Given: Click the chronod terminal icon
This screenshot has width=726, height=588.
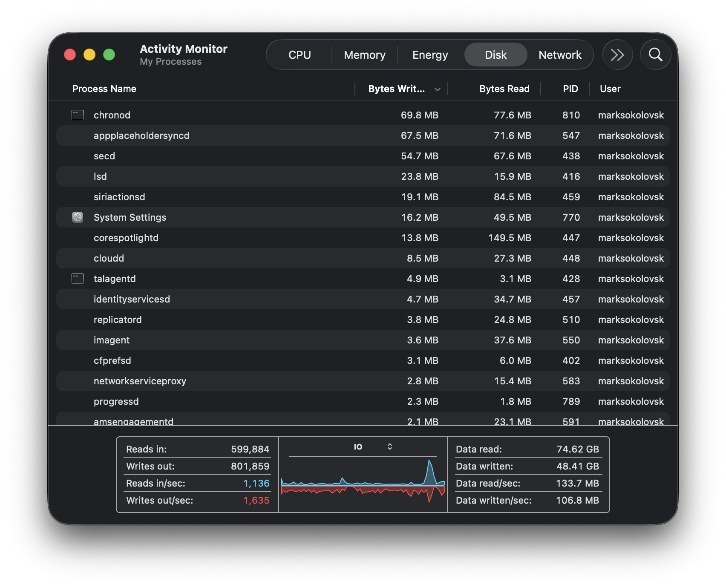Looking at the screenshot, I should point(78,115).
